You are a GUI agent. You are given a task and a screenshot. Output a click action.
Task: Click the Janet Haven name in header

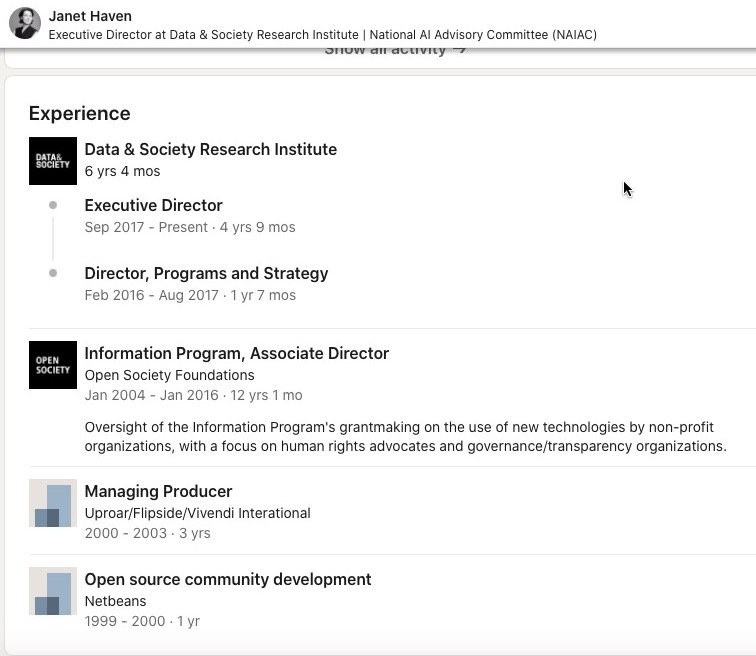90,16
